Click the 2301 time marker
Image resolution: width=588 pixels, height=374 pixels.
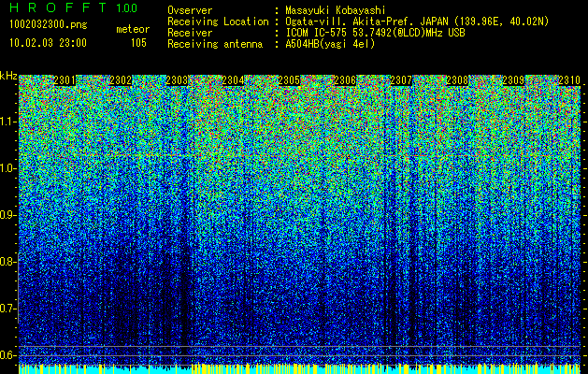[x=65, y=80]
